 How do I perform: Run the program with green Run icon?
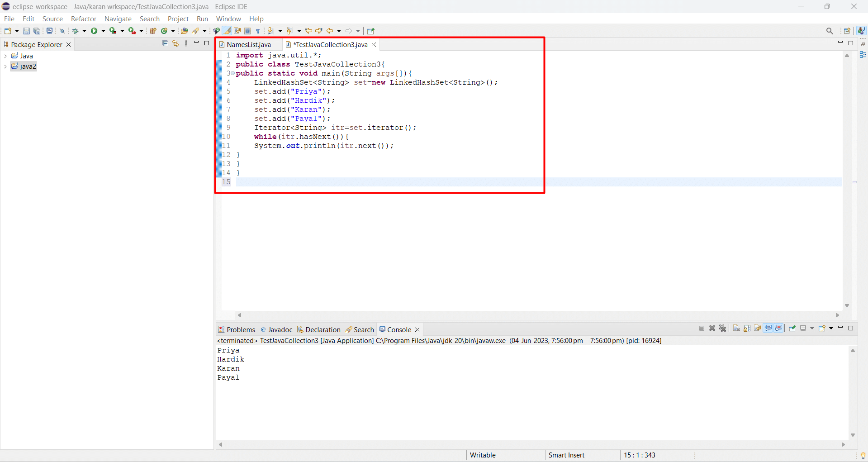pos(94,31)
